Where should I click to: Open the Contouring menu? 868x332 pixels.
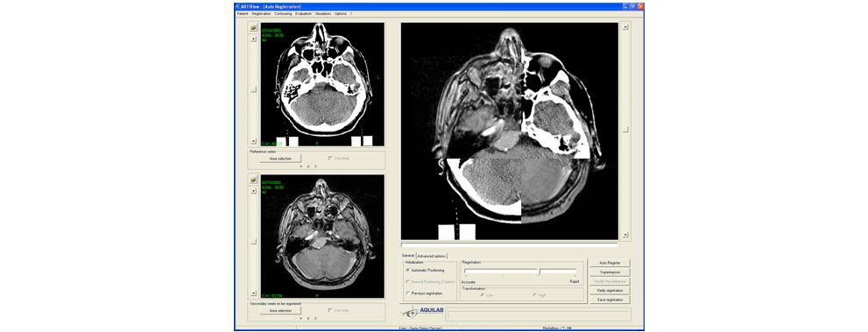tap(284, 13)
